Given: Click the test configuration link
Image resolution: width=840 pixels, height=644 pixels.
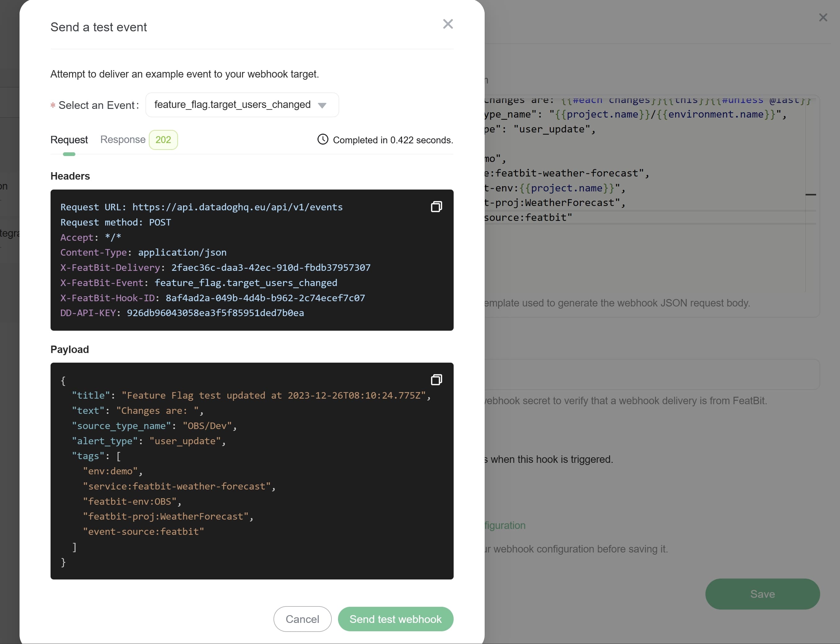Looking at the screenshot, I should [505, 525].
